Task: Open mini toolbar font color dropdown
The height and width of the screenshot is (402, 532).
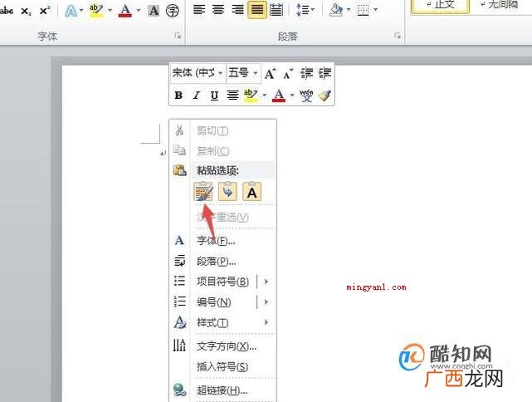Action: click(292, 95)
